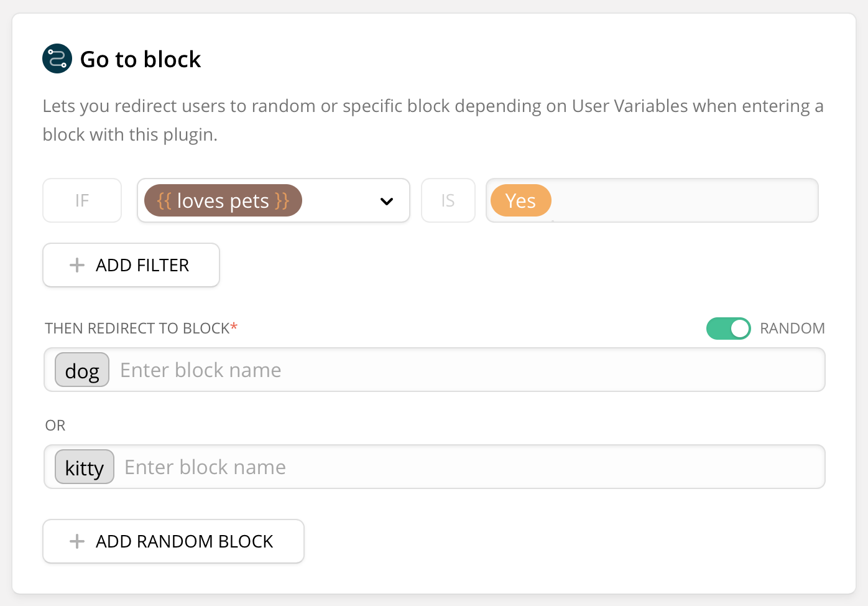
Task: Click the plus icon beside ADD FILTER
Action: click(x=77, y=265)
